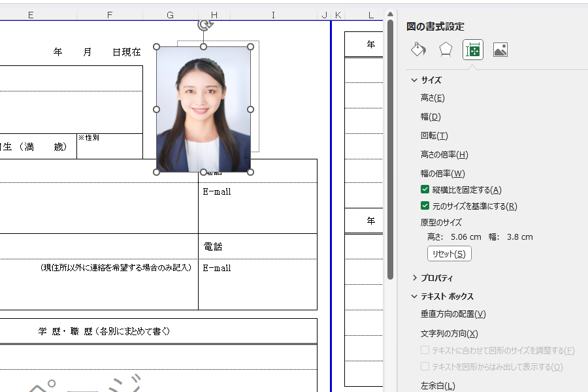Open the Effects pentagon tab icon
This screenshot has width=588, height=392.
click(446, 50)
